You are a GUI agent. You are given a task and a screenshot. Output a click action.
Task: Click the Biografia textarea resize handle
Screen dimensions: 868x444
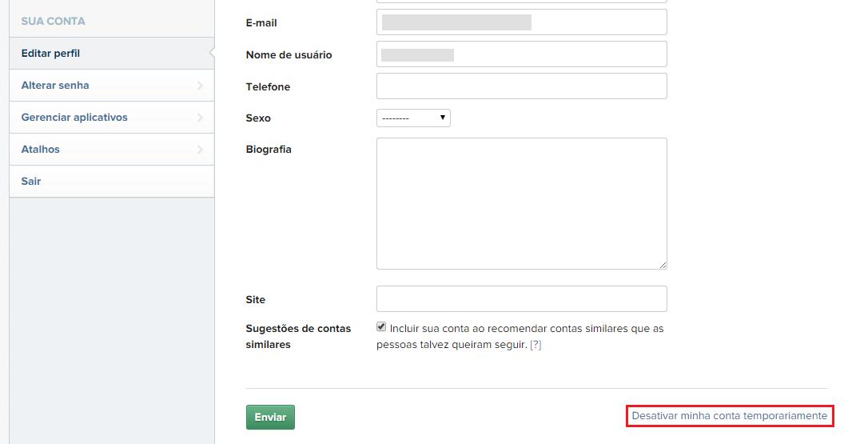point(663,265)
